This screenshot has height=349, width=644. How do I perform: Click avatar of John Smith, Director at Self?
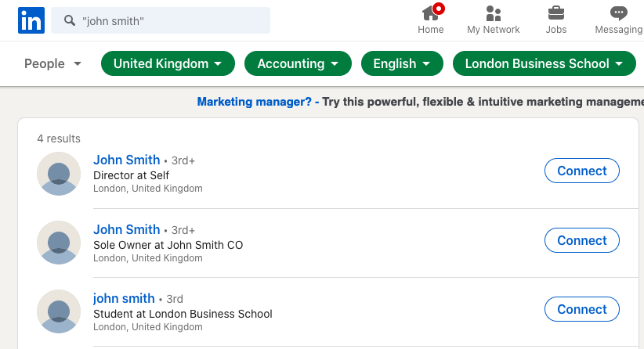(x=59, y=174)
